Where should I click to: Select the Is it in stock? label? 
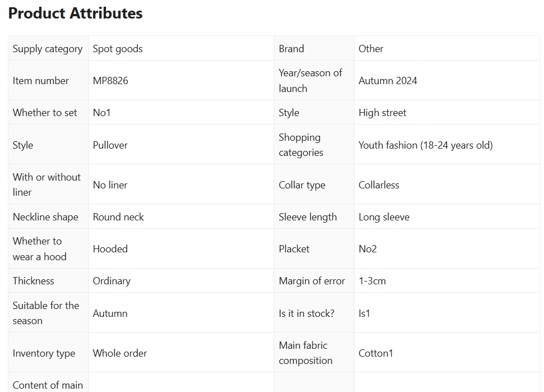(306, 313)
